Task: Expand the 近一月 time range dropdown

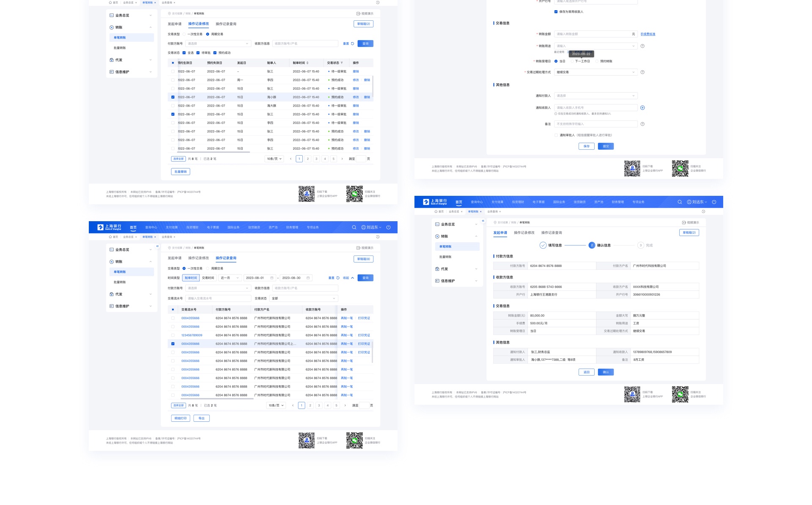Action: tap(230, 278)
